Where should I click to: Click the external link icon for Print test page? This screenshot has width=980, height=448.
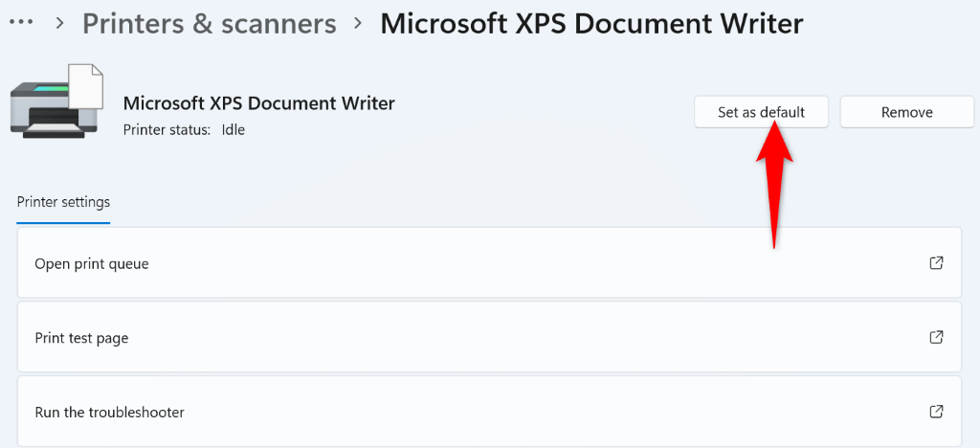click(936, 337)
